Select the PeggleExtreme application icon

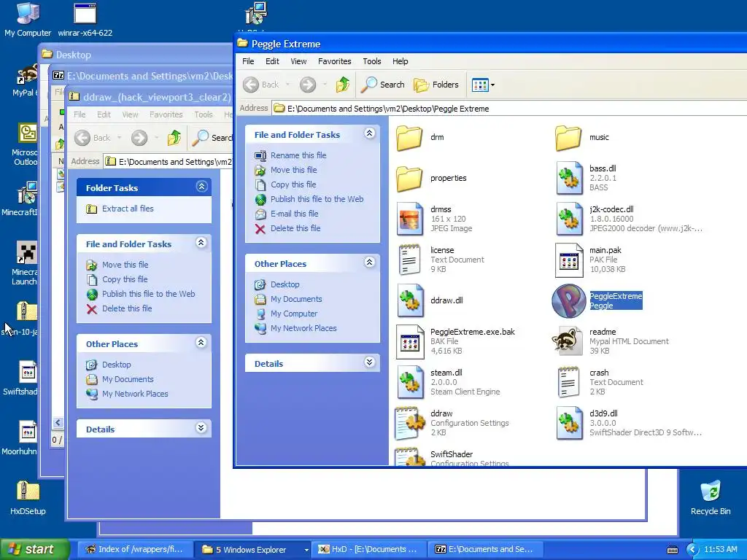[569, 301]
